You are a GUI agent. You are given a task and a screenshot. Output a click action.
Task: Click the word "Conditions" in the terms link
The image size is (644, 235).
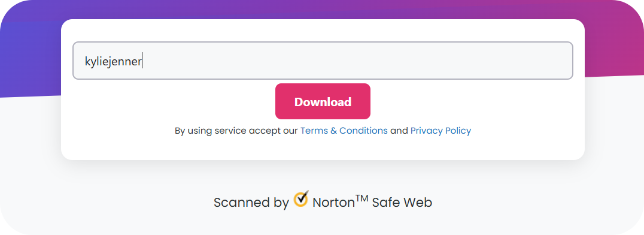click(x=363, y=131)
